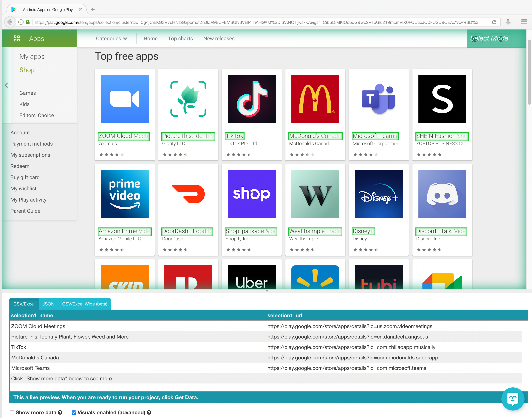Open Payment methods
Viewport: 532px width, 418px height.
pyautogui.click(x=31, y=144)
